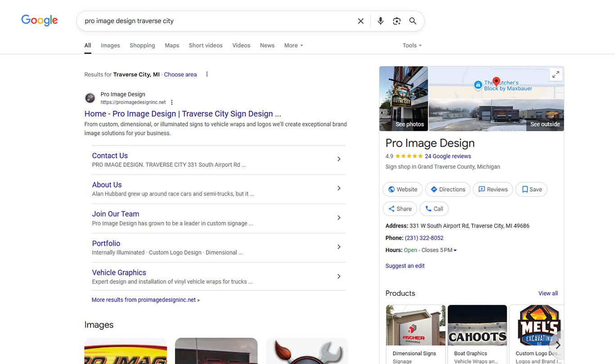Call the business using the phone icon

[434, 208]
